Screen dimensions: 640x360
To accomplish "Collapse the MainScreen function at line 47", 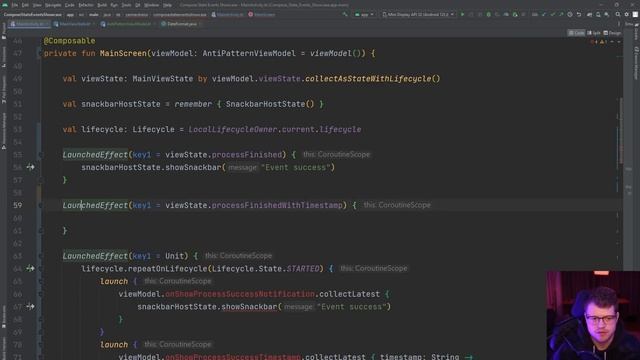I will 40,53.
